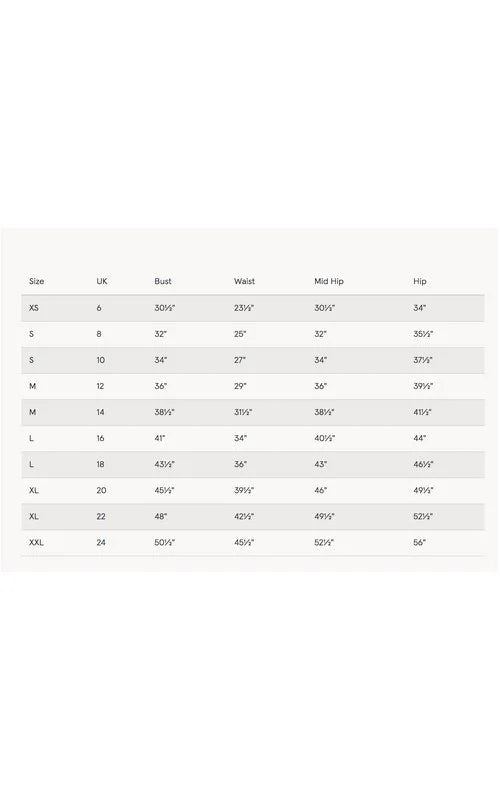
Task: Click the Mid Hip column header
Action: pyautogui.click(x=329, y=281)
